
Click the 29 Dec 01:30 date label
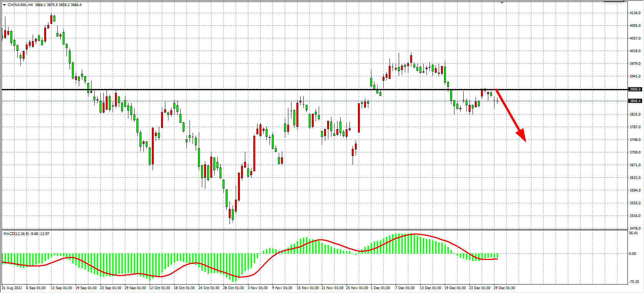click(x=504, y=288)
